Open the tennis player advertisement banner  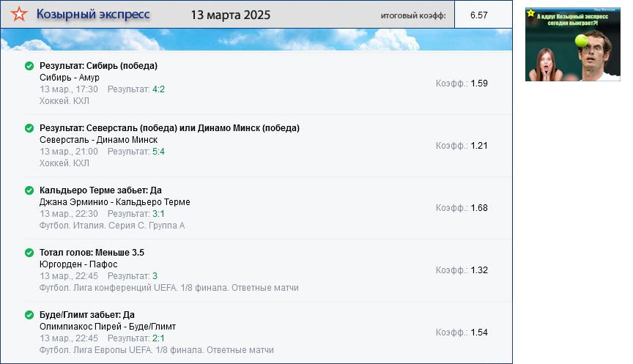pos(573,44)
